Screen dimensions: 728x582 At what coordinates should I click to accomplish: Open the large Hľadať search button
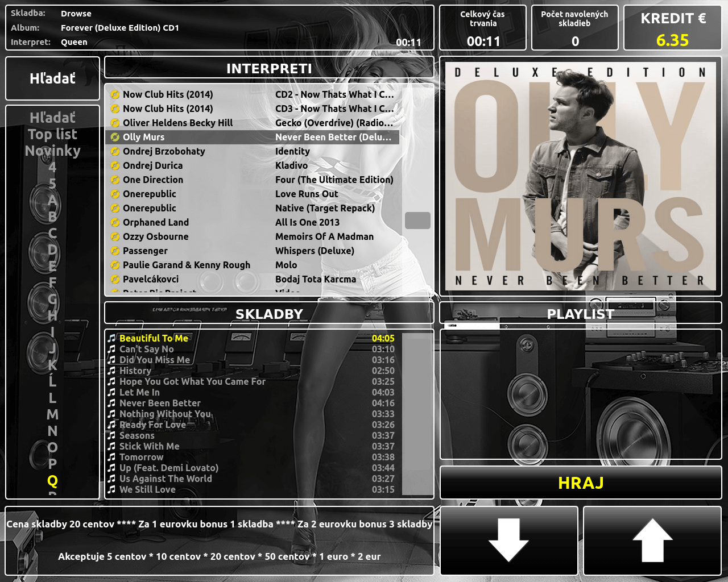point(52,78)
